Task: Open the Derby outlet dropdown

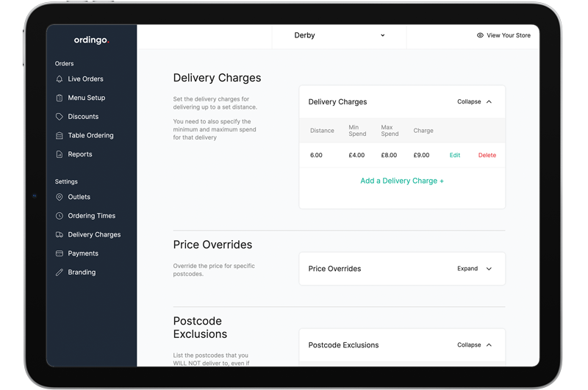Action: pyautogui.click(x=339, y=35)
